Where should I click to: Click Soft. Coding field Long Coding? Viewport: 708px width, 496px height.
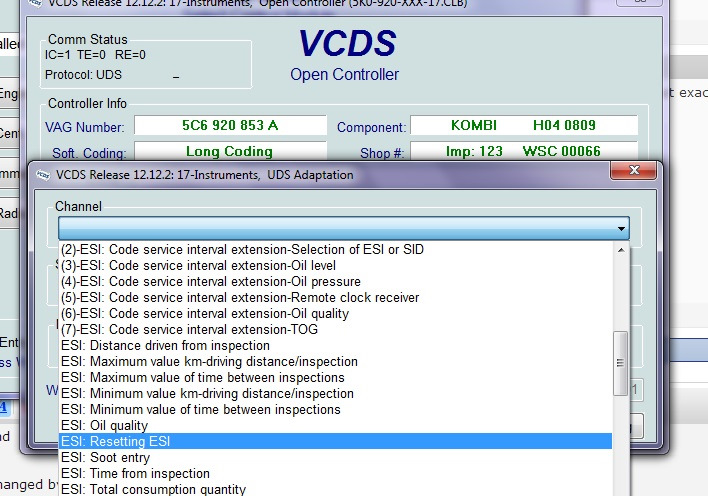(230, 151)
